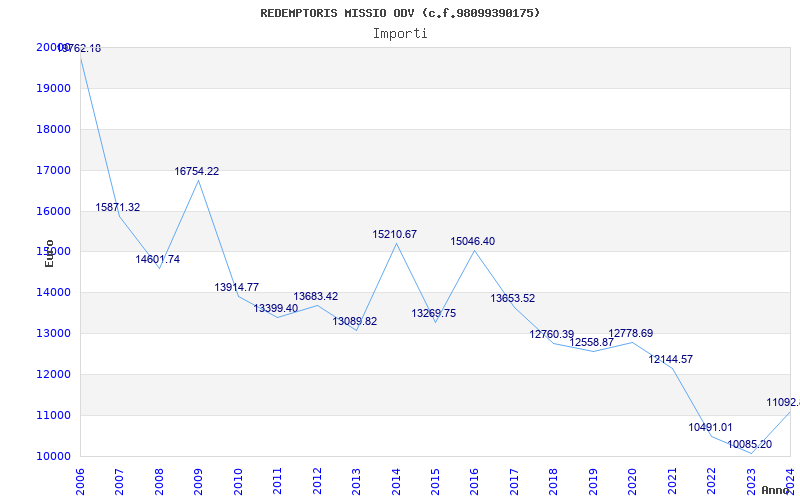Click the 14000 y-axis tick label
Screen dimensions: 800x500
[54, 293]
